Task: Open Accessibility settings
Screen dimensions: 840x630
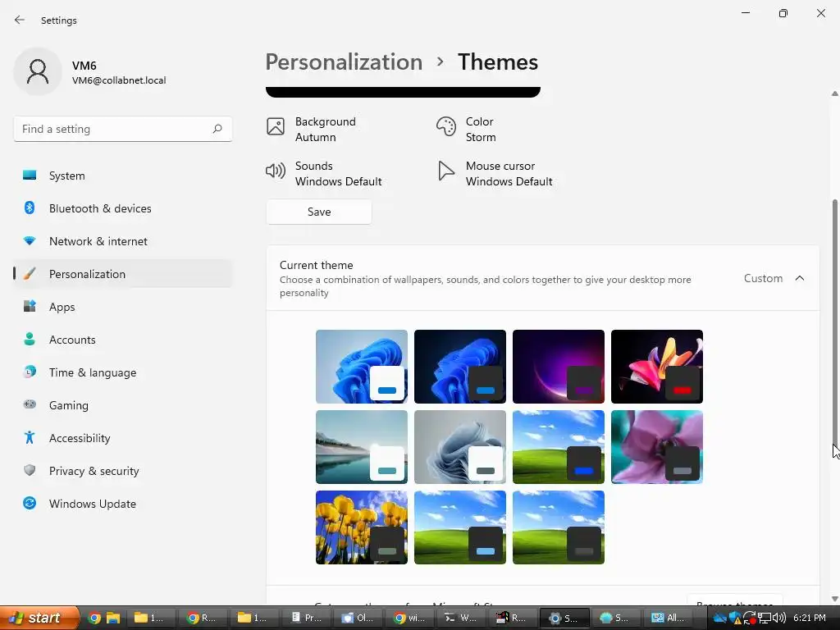Action: click(123, 438)
